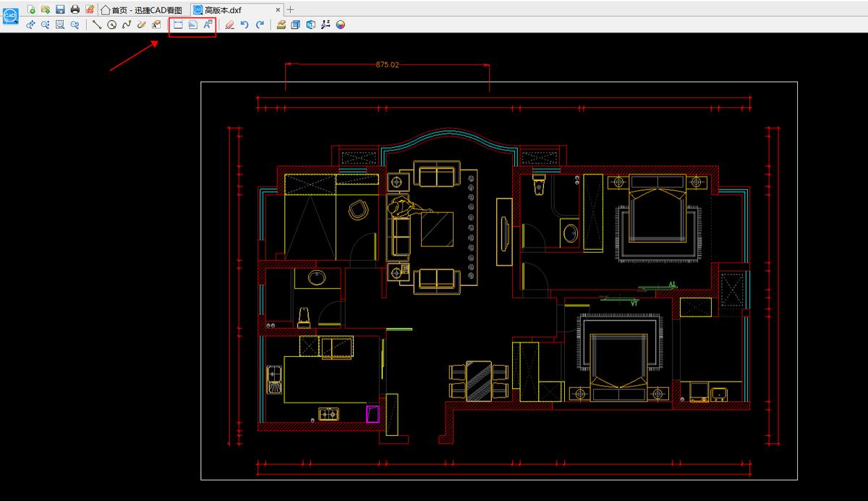Undo the last action
Screen dimensions: 868x501
pyautogui.click(x=244, y=25)
